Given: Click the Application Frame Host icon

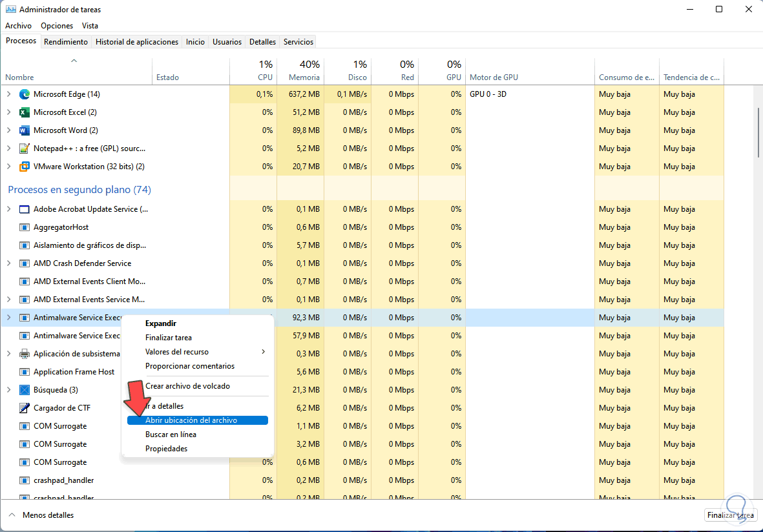Looking at the screenshot, I should 25,371.
